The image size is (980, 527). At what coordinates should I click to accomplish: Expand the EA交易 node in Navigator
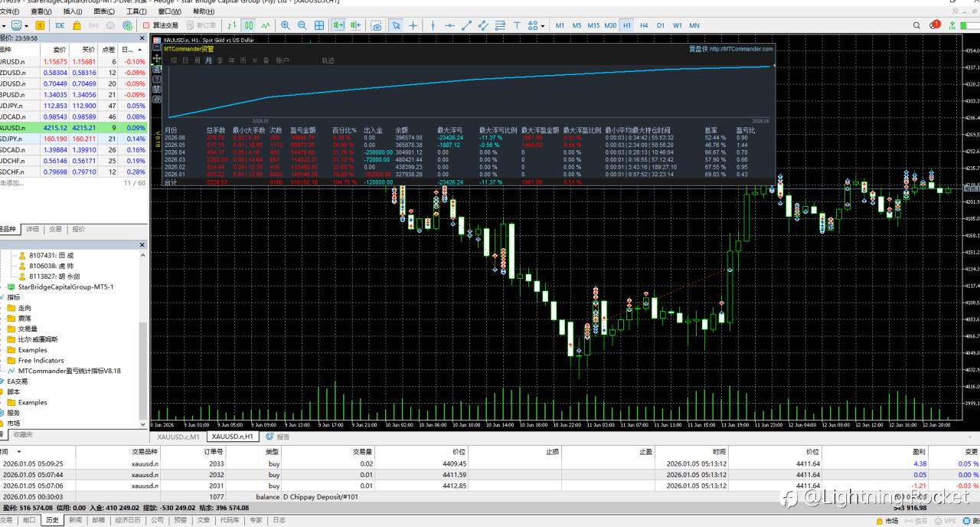[17, 381]
